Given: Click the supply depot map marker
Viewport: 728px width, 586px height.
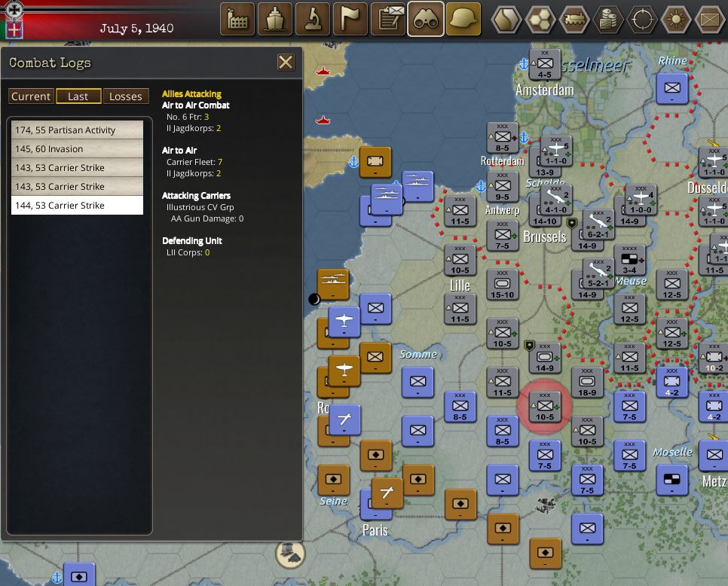Looking at the screenshot, I should click(290, 553).
